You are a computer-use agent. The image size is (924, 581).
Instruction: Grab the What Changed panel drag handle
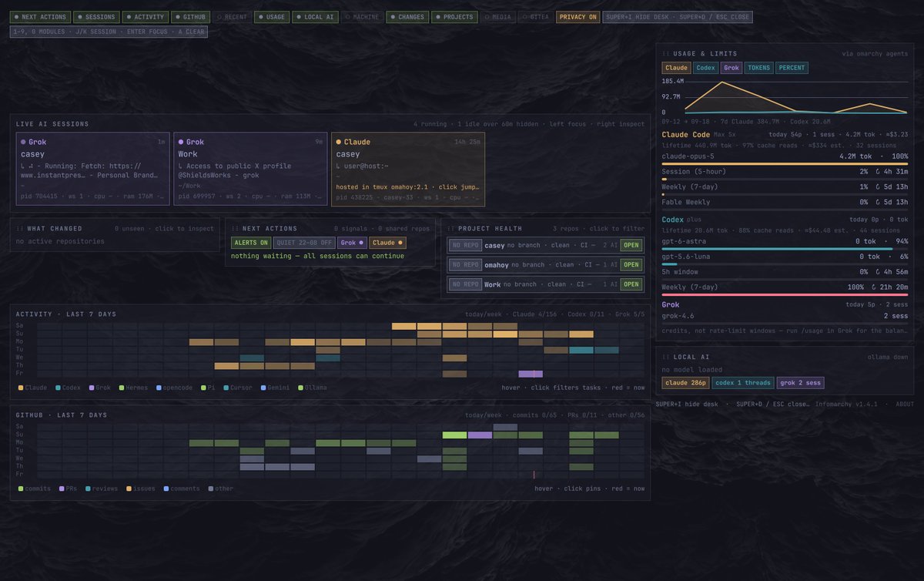[x=20, y=228]
